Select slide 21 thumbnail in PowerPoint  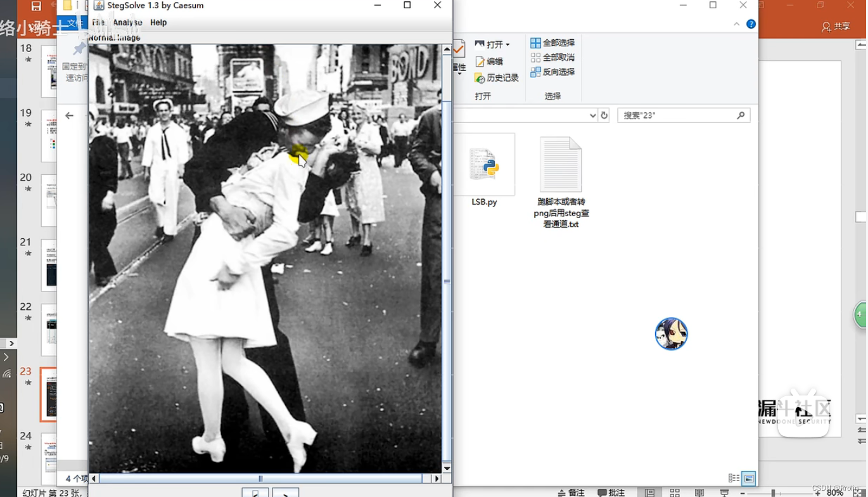pos(49,265)
